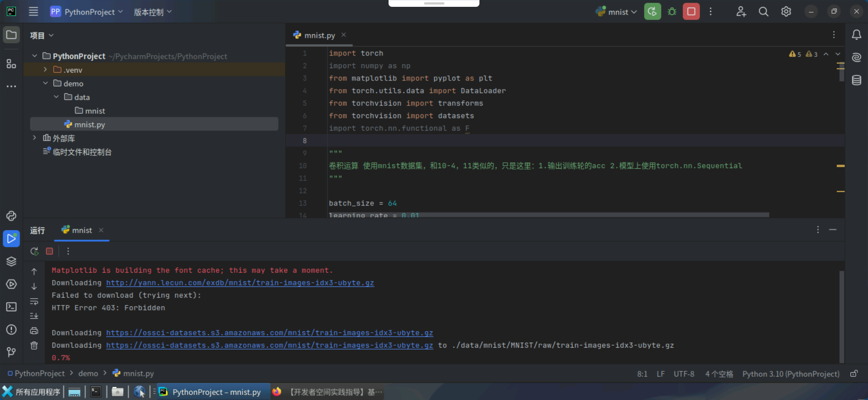Collapse the demo folder tree node
This screenshot has height=400, width=868.
[45, 83]
